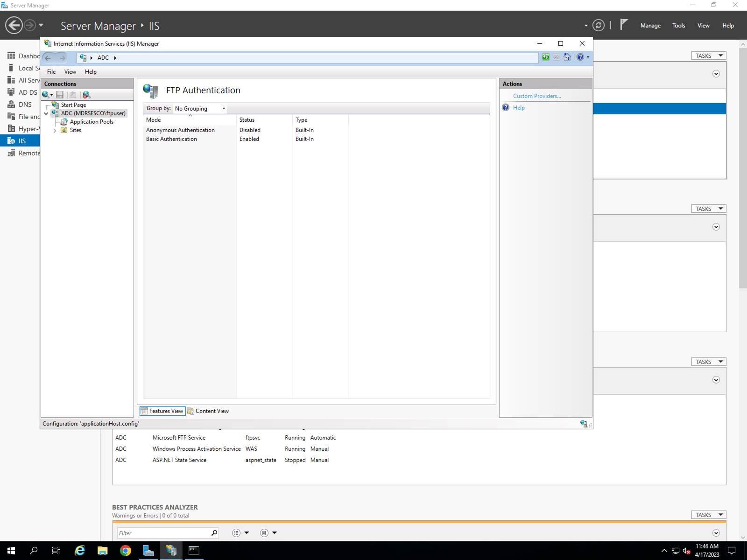
Task: Select Sites in the Connections tree
Action: 75,130
